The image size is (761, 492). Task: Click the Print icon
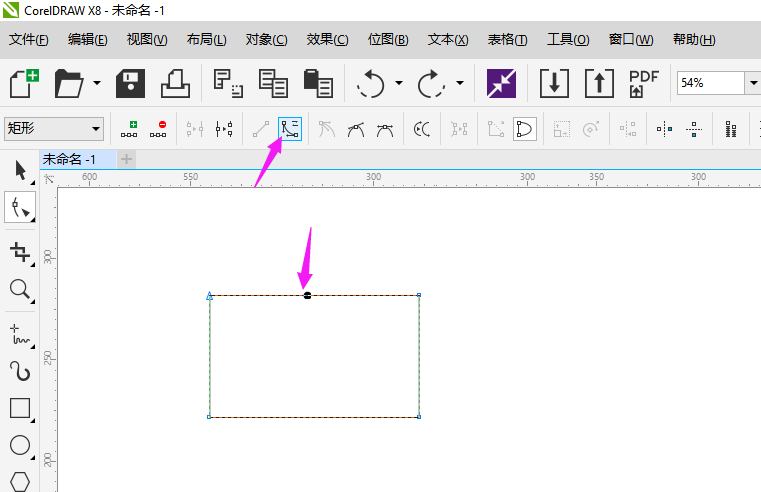coord(175,83)
